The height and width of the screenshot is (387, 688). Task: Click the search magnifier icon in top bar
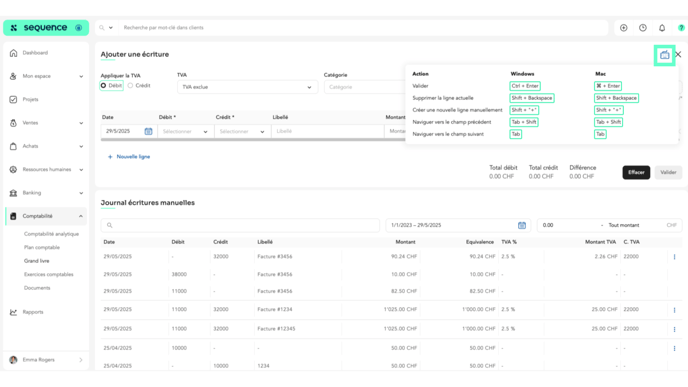(102, 28)
